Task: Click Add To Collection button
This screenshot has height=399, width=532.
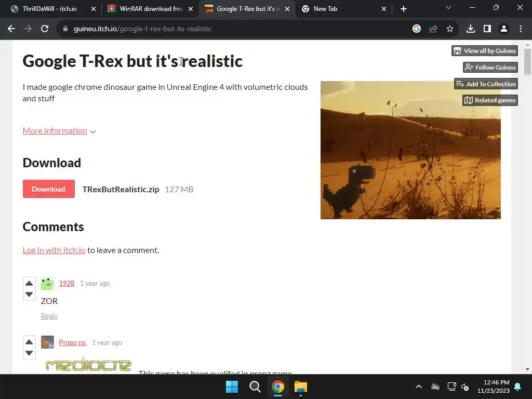Action: point(486,84)
